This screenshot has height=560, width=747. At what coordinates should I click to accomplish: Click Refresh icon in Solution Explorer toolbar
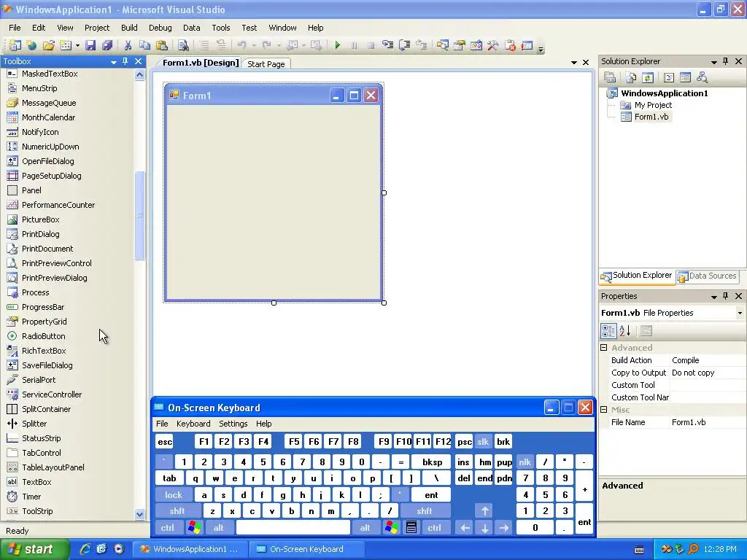point(648,77)
